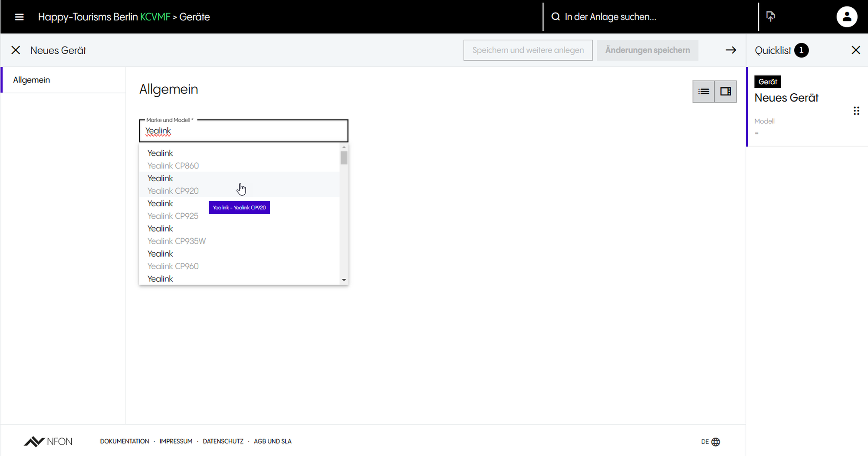Open the hamburger main menu
868x456 pixels.
(x=19, y=17)
